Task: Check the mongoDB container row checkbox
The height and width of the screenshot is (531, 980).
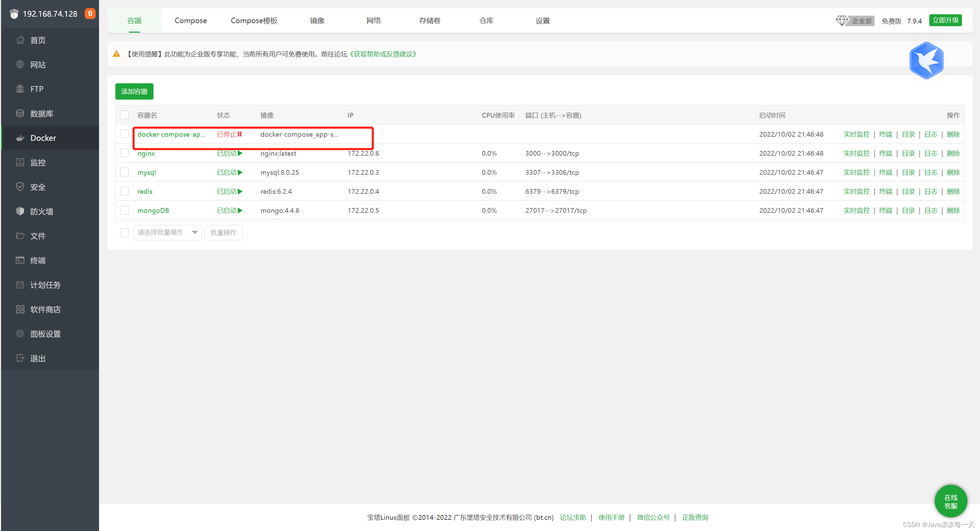Action: point(125,210)
